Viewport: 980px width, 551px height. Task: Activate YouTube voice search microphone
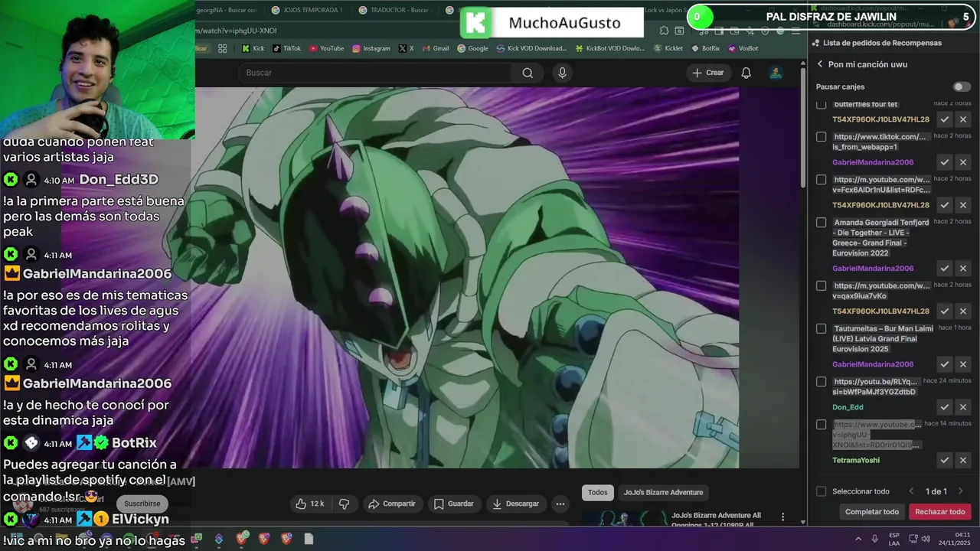click(562, 73)
